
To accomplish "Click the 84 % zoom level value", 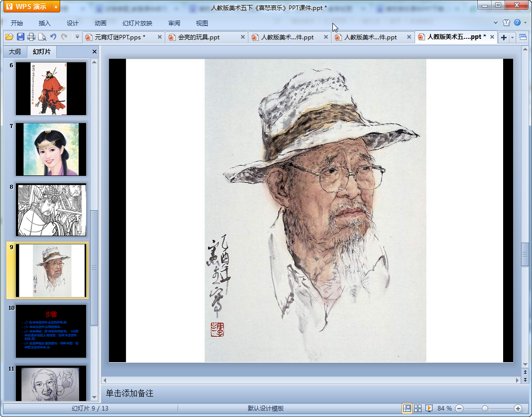I will tap(444, 408).
